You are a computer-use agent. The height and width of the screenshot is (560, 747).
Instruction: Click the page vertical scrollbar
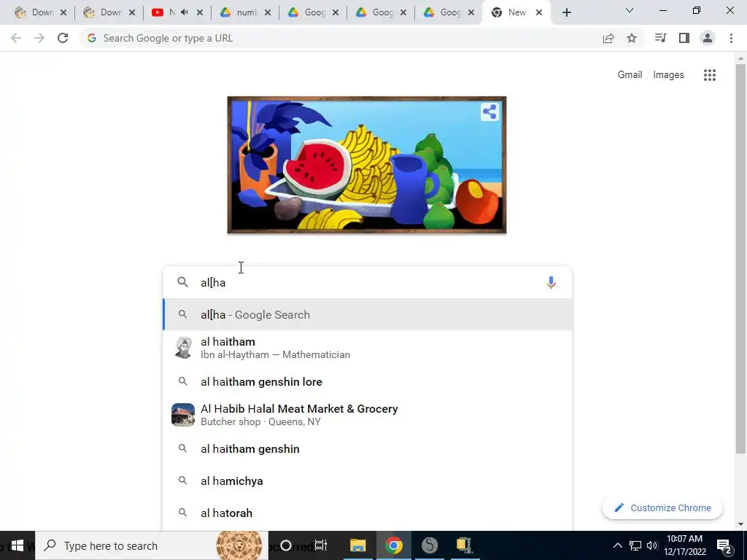coord(740,257)
